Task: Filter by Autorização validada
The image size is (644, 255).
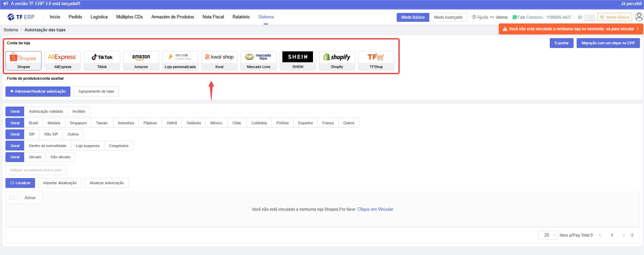Action: tap(46, 111)
